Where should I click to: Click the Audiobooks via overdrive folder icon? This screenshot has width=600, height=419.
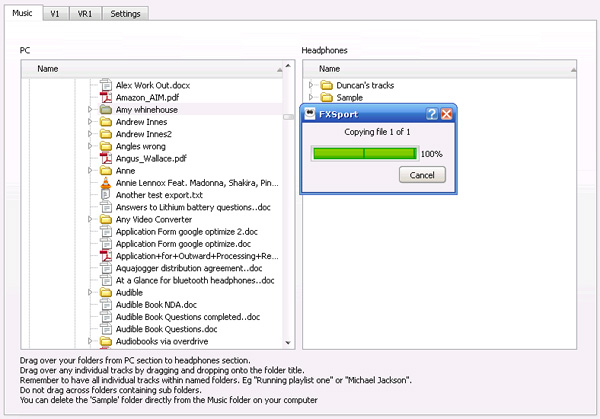pyautogui.click(x=106, y=341)
